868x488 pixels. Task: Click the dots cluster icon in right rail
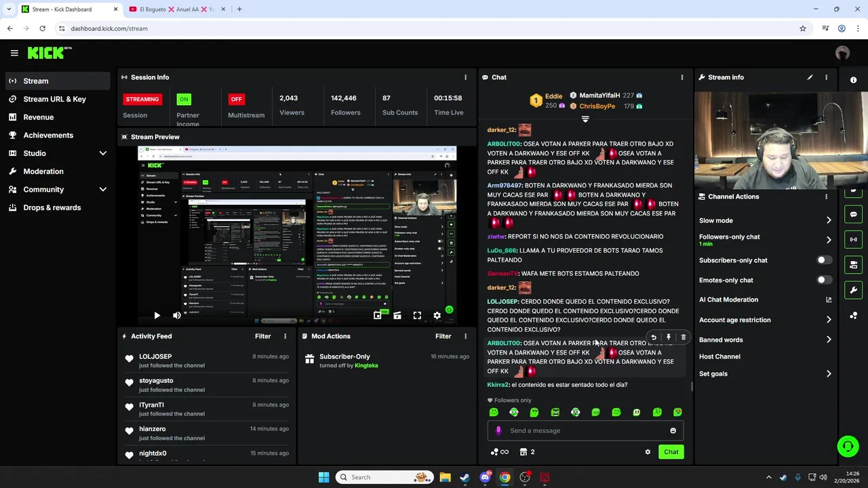(853, 316)
